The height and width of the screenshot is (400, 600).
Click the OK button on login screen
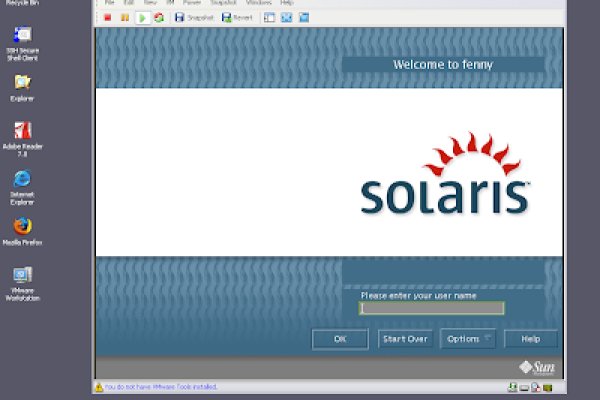click(x=340, y=339)
